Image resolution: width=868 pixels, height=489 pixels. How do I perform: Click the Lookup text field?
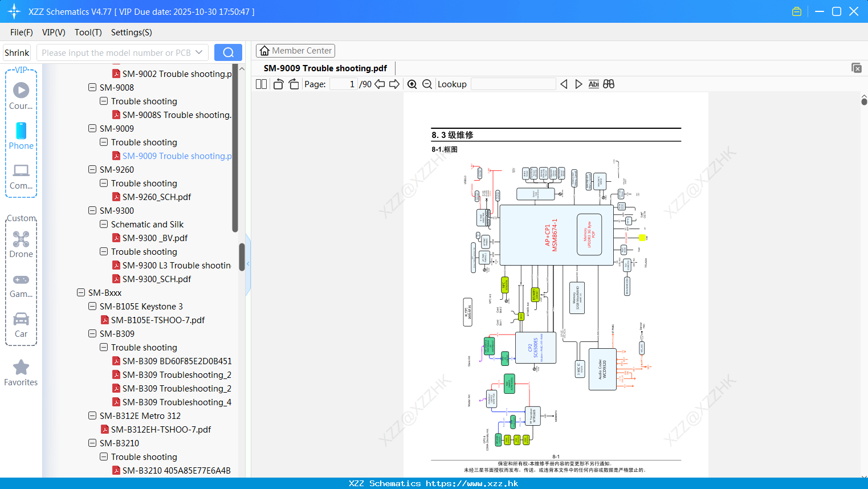[x=513, y=84]
